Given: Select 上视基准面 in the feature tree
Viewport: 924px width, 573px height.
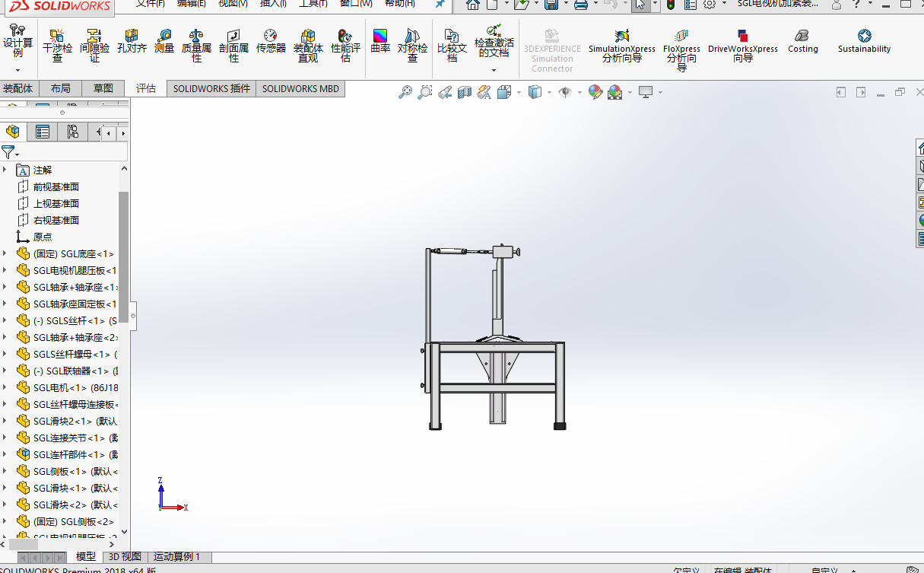Looking at the screenshot, I should [x=56, y=204].
